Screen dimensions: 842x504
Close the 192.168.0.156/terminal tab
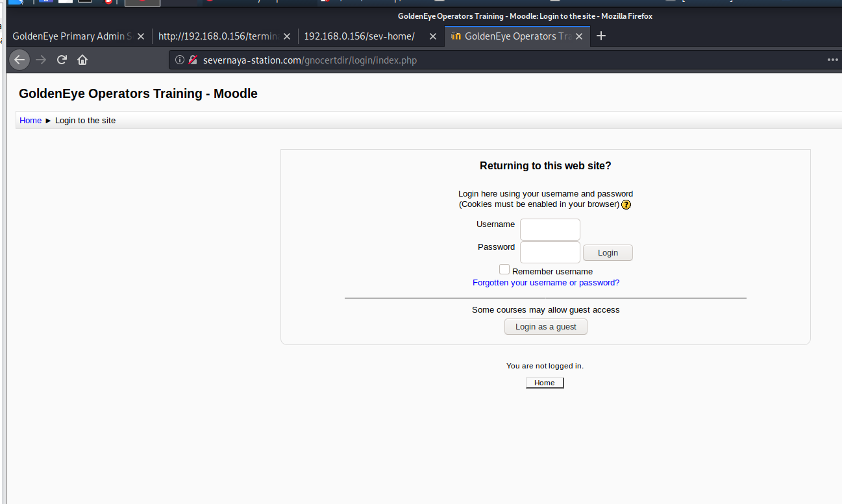pyautogui.click(x=287, y=36)
